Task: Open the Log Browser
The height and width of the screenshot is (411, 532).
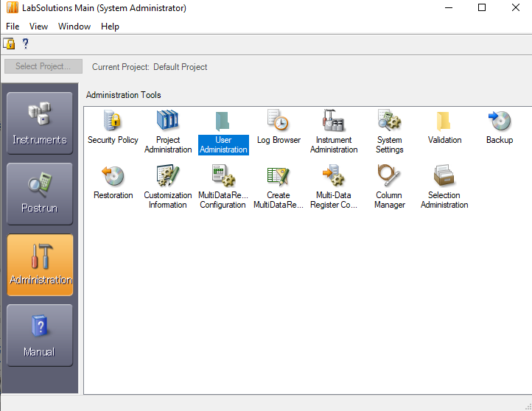Action: (279, 127)
